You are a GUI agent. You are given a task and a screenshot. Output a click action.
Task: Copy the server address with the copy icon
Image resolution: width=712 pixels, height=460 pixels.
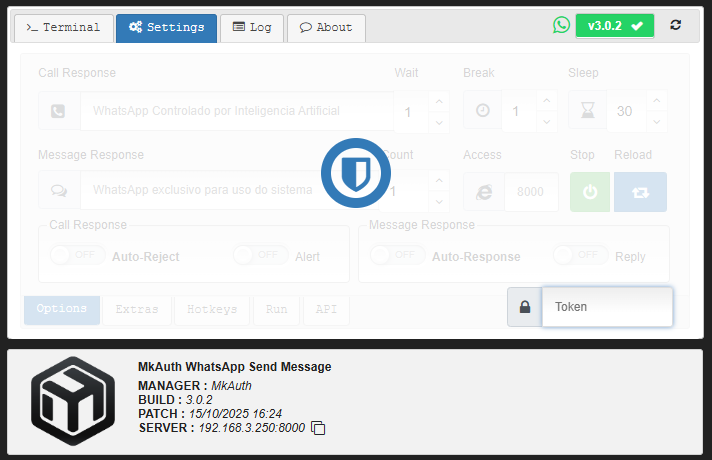[x=318, y=428]
